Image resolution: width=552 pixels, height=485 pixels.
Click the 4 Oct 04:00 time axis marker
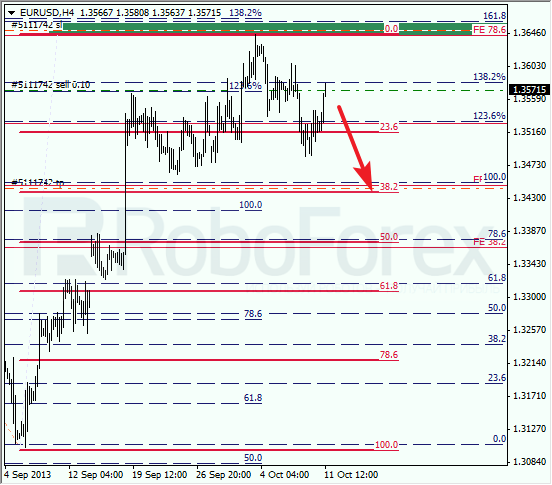pos(284,475)
